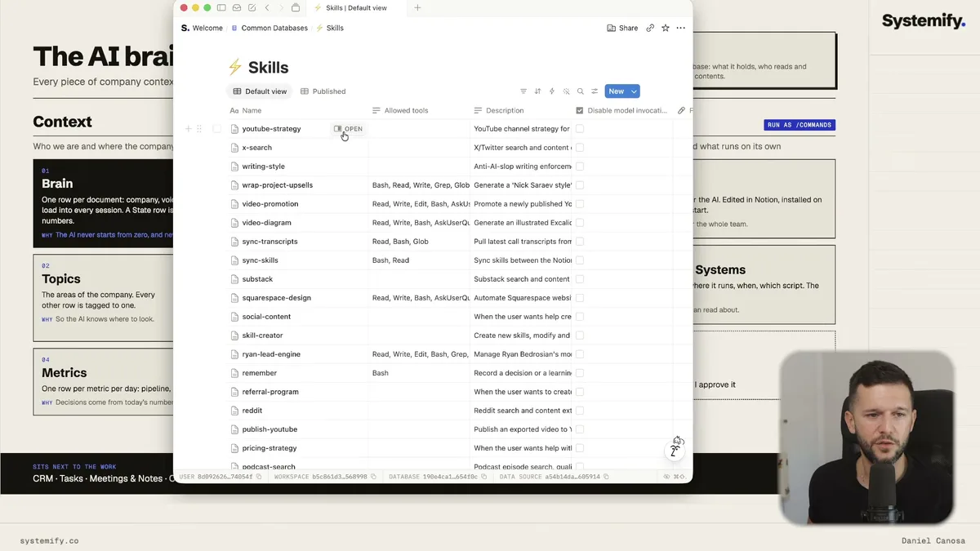The height and width of the screenshot is (551, 980).
Task: Open the inbox icon in title bar
Action: pos(237,8)
